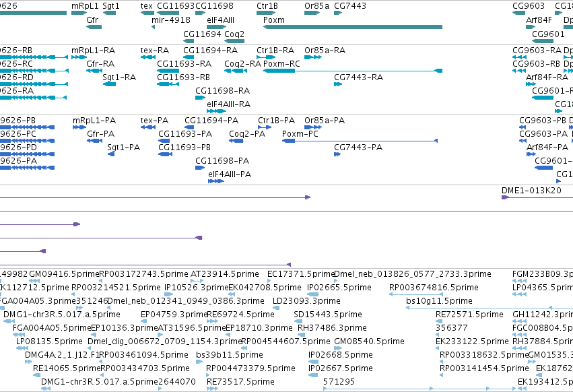Screen dimensions: 573x392
Task: Click the CG11693-PB protein label
Action: coord(184,148)
